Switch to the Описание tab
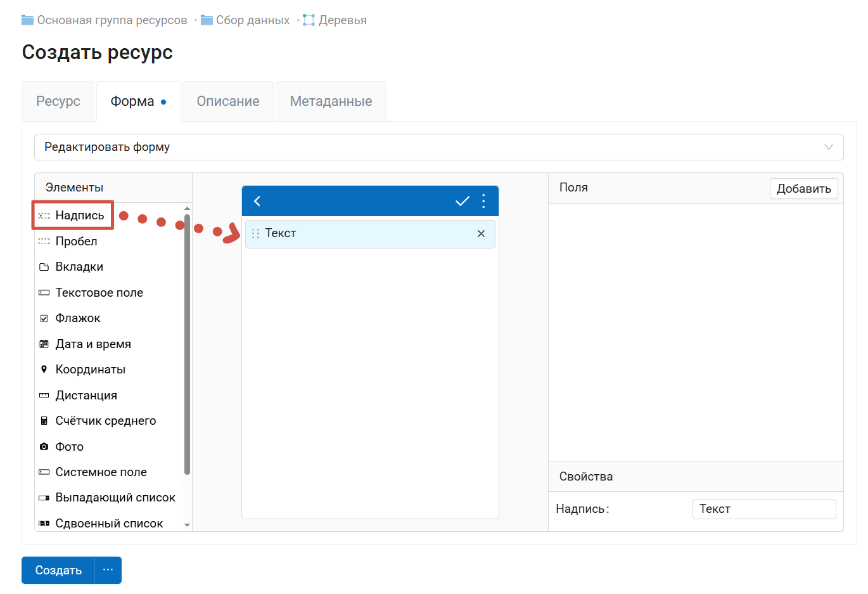 [x=228, y=101]
